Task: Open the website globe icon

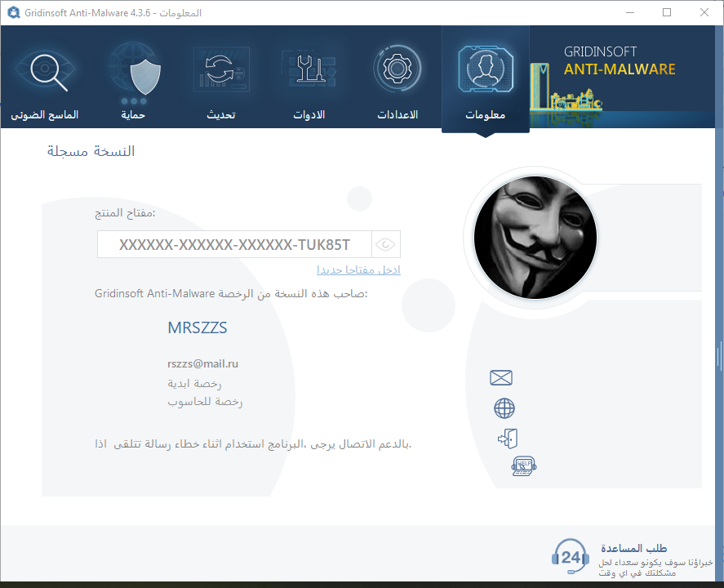Action: [504, 408]
